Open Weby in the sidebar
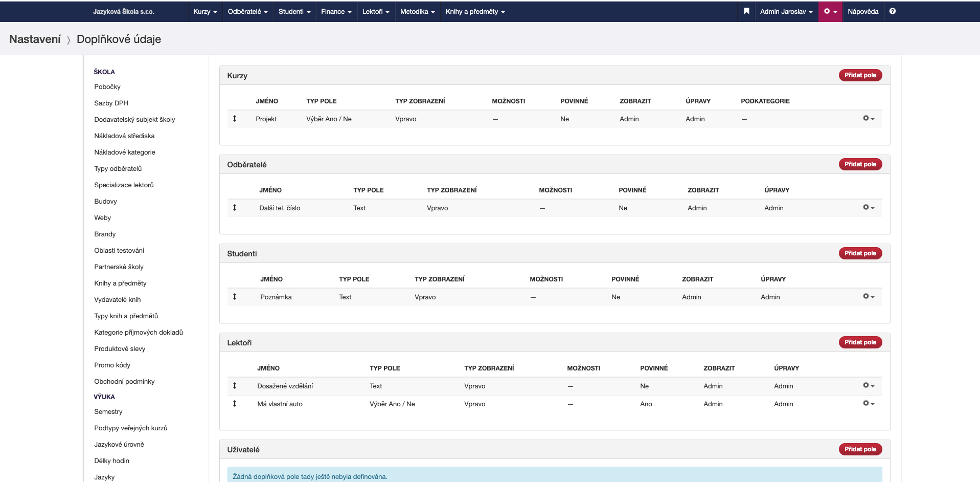 pyautogui.click(x=102, y=218)
